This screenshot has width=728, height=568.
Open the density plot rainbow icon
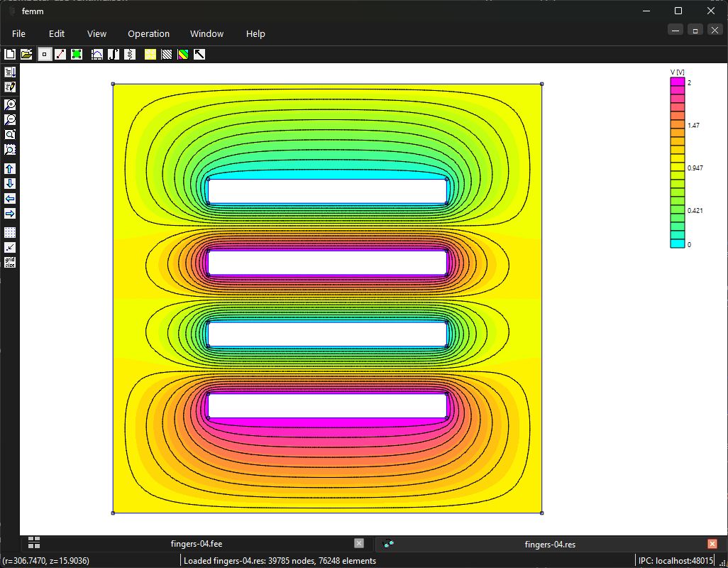[183, 55]
